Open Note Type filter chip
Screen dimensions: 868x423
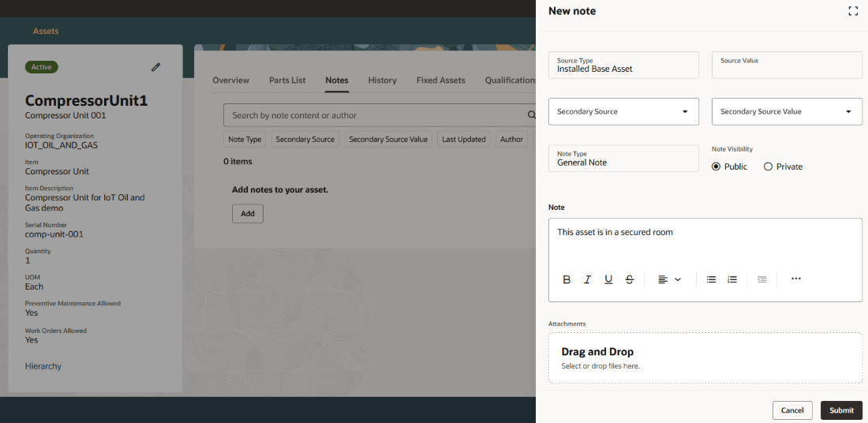click(x=245, y=140)
